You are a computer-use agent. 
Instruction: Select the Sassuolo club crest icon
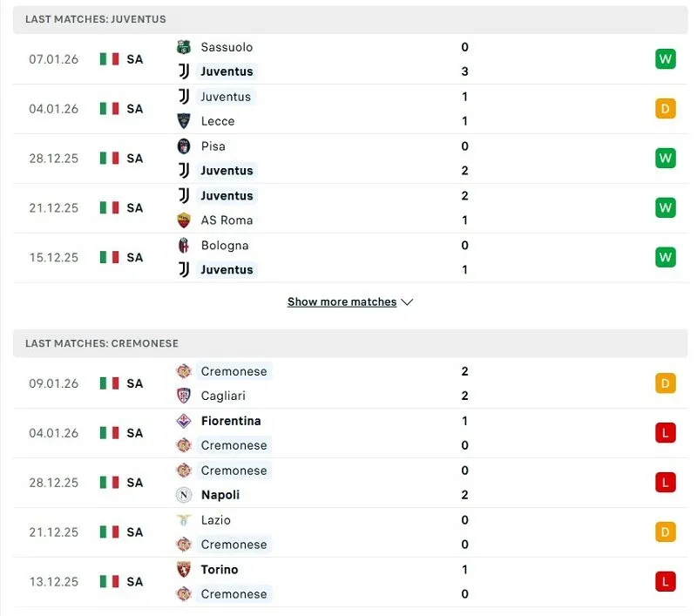(x=183, y=47)
